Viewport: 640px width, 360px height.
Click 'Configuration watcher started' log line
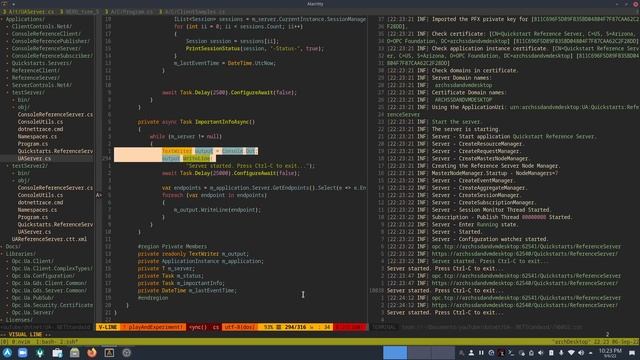click(468, 239)
